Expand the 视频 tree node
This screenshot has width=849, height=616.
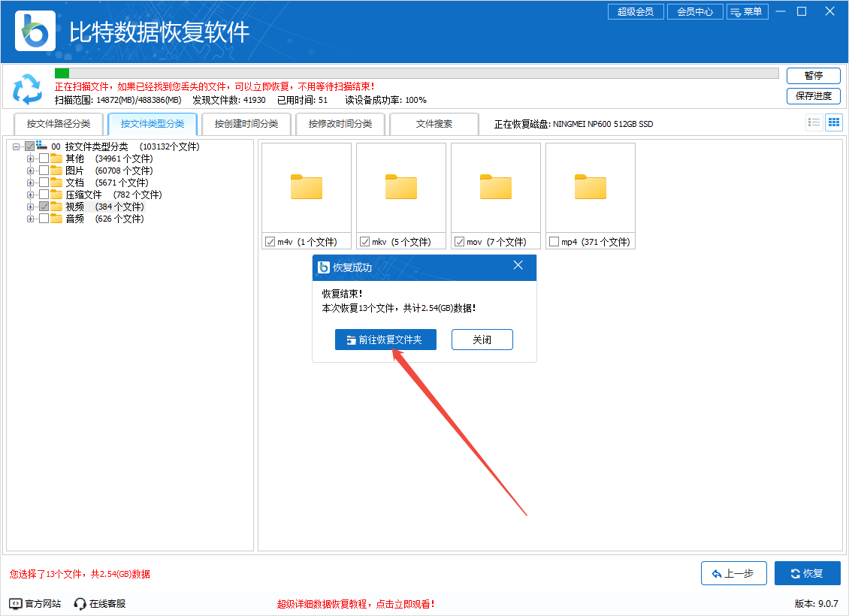click(30, 207)
